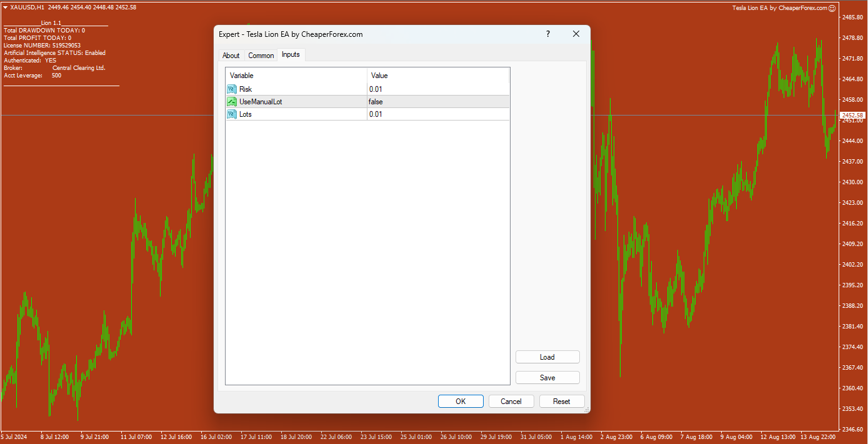Click the Risk variable icon
This screenshot has width=868, height=444.
click(232, 89)
